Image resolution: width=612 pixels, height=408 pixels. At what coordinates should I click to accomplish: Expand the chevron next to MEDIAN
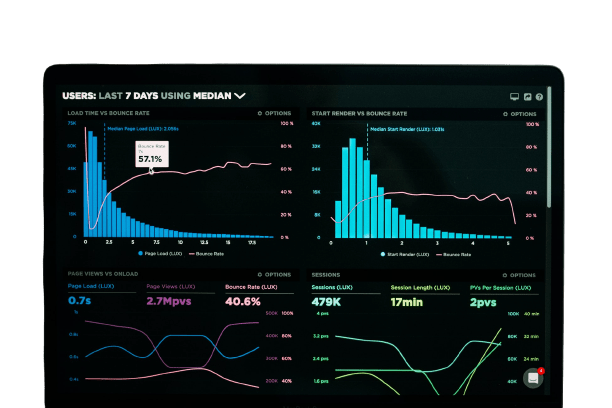point(239,97)
